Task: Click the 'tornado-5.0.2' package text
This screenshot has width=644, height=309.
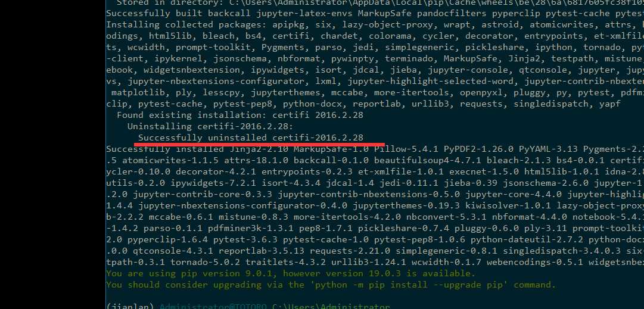Action: 205,262
